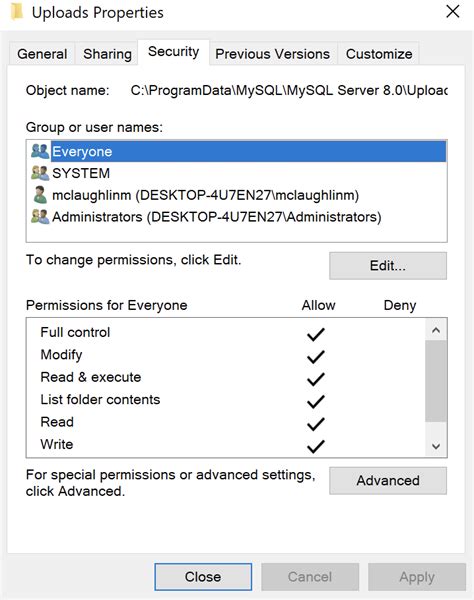The image size is (474, 600).
Task: Click the List folder contents label
Action: 100,399
